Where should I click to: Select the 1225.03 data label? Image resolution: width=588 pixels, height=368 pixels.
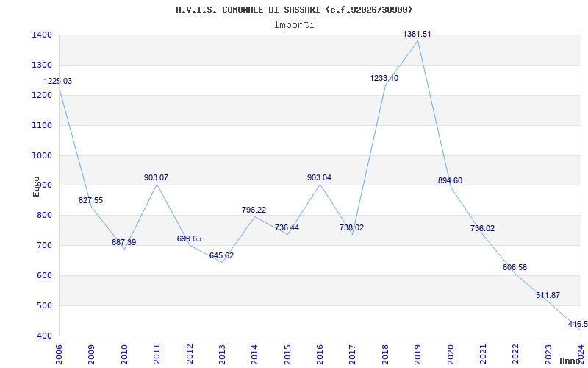(58, 81)
